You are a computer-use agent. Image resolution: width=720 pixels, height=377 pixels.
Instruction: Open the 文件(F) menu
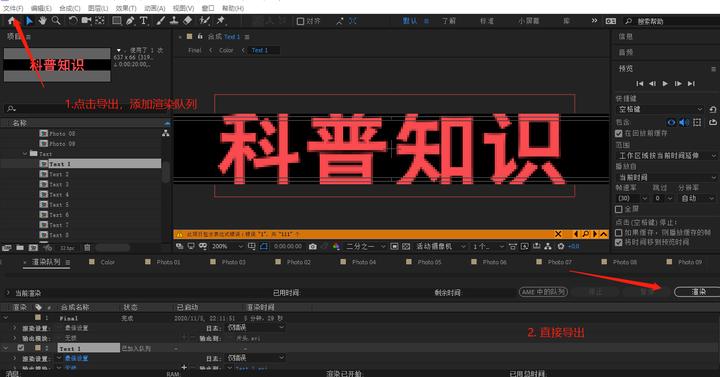coord(13,8)
